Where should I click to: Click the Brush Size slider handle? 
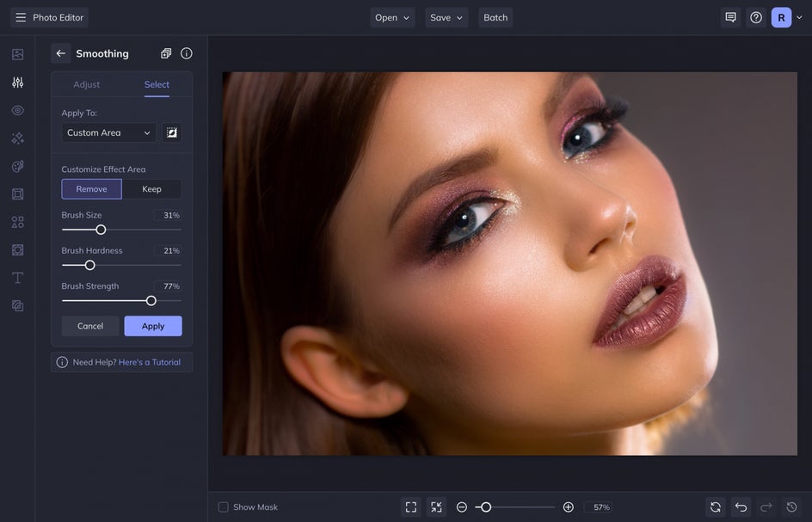(x=101, y=230)
